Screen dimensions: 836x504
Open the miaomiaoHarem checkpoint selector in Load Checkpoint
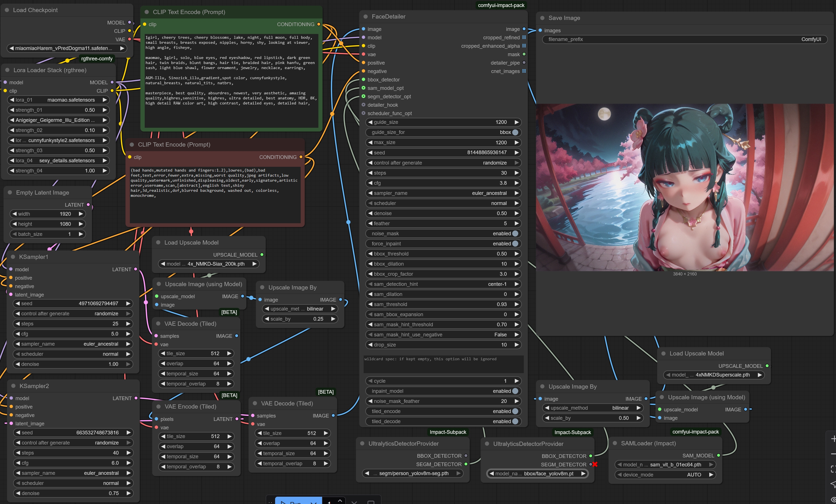click(x=67, y=48)
